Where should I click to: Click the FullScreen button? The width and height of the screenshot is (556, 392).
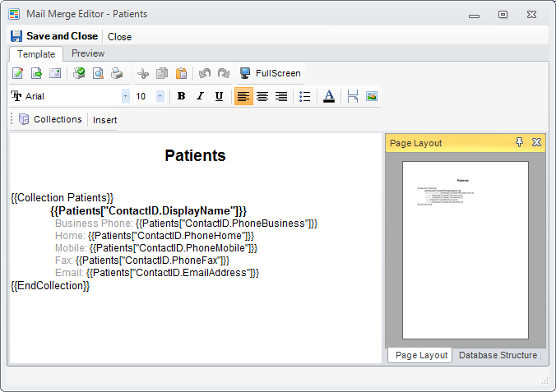tap(270, 73)
